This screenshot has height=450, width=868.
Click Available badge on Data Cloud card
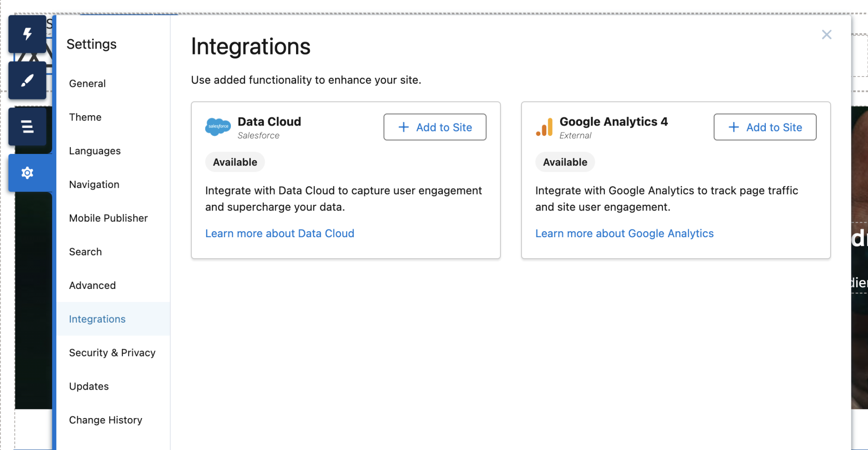tap(235, 162)
